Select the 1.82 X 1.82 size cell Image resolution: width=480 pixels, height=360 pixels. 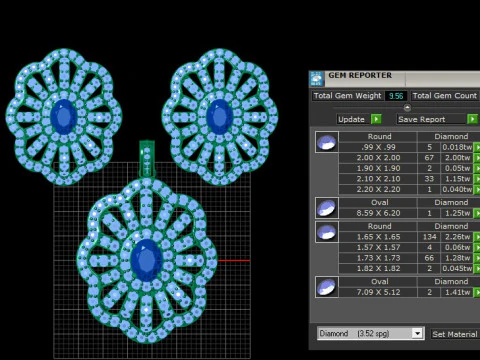pos(378,269)
